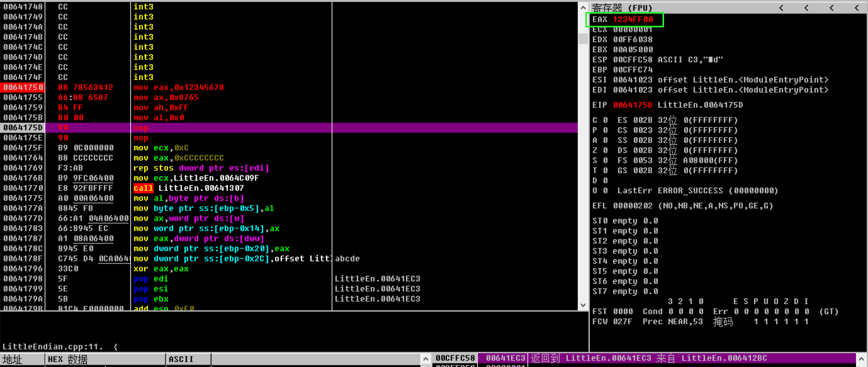The image size is (868, 367).
Task: Toggle the C carry flag value
Action: click(606, 120)
